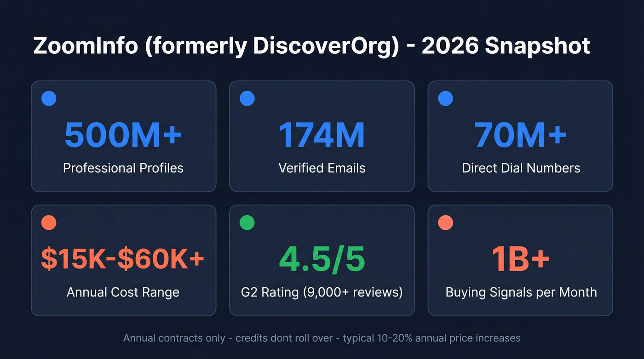Select the Professional Profiles label
644x359 pixels.
[x=123, y=168]
